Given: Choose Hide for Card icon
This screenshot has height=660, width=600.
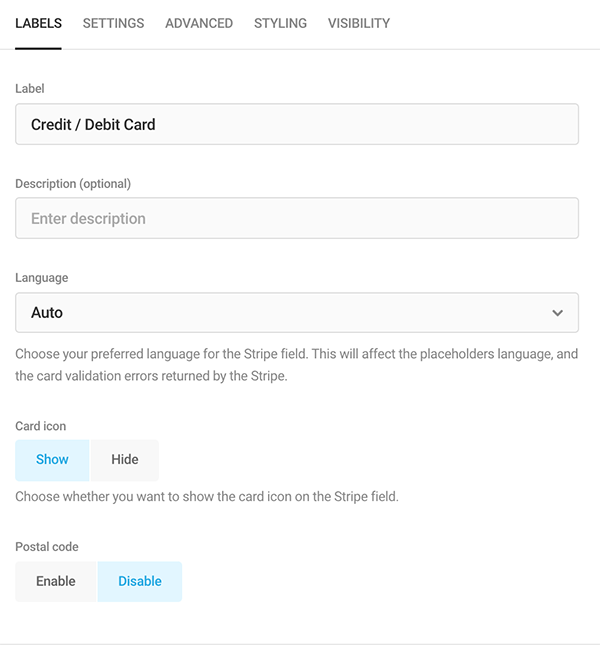Looking at the screenshot, I should click(x=125, y=460).
